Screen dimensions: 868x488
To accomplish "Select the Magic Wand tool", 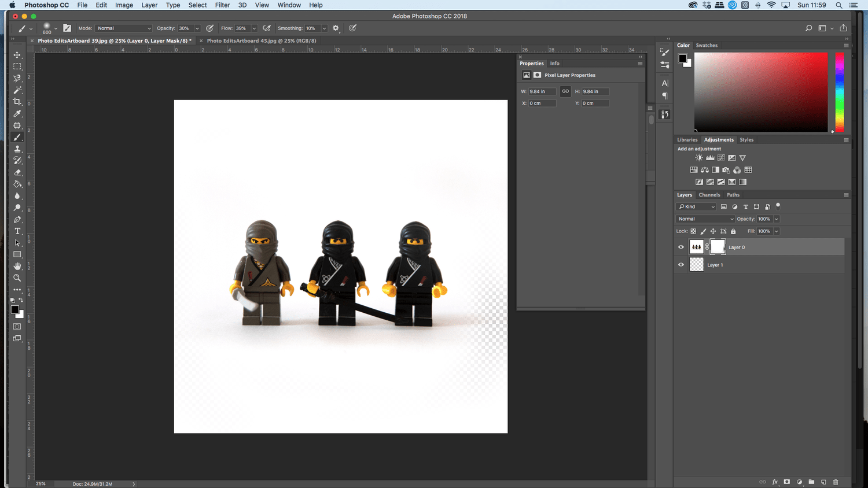I will [17, 90].
